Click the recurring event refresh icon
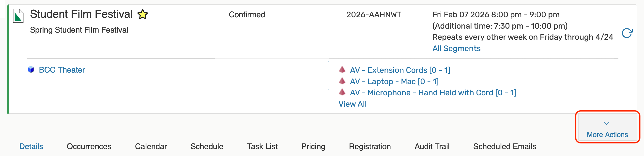This screenshot has height=160, width=644. [x=627, y=33]
